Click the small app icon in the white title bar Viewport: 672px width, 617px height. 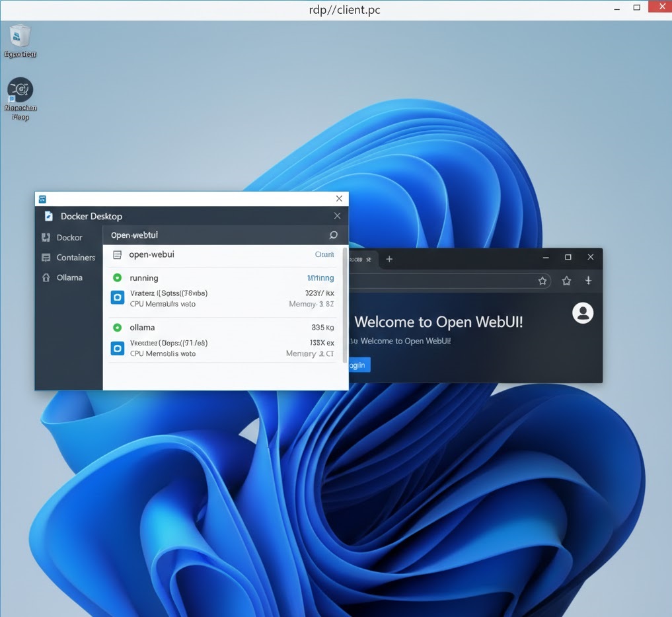tap(42, 199)
